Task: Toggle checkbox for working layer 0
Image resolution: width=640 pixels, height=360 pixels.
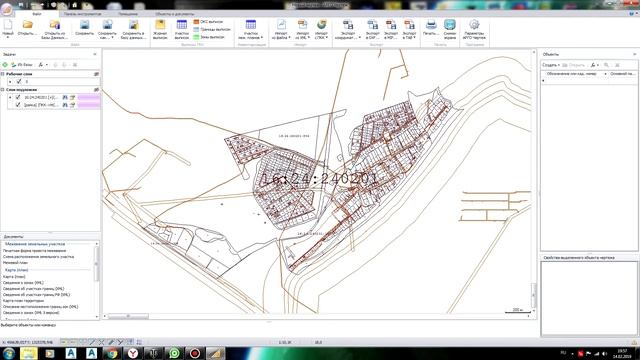Action: tap(18, 82)
